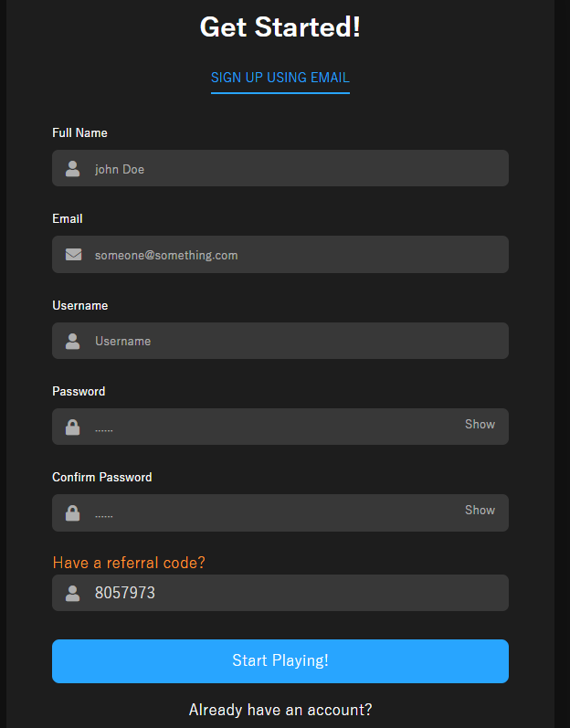Click the lock icon in Confirm Password field

click(x=72, y=512)
